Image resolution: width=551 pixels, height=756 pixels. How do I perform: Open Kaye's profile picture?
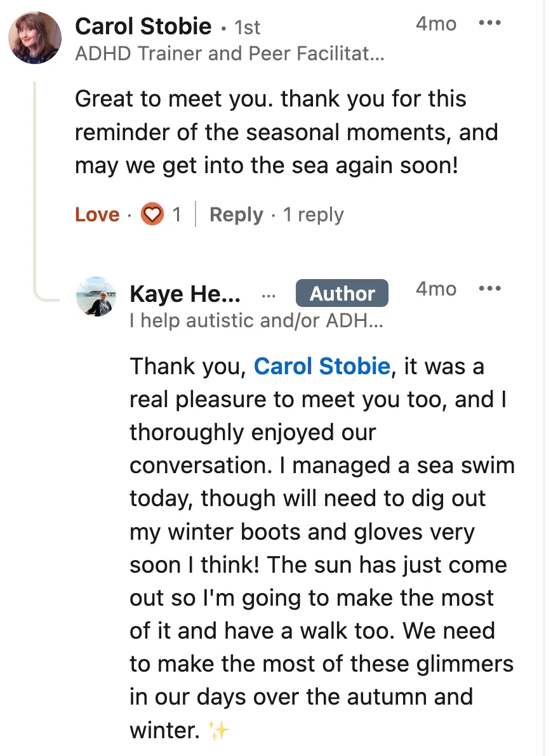(96, 296)
